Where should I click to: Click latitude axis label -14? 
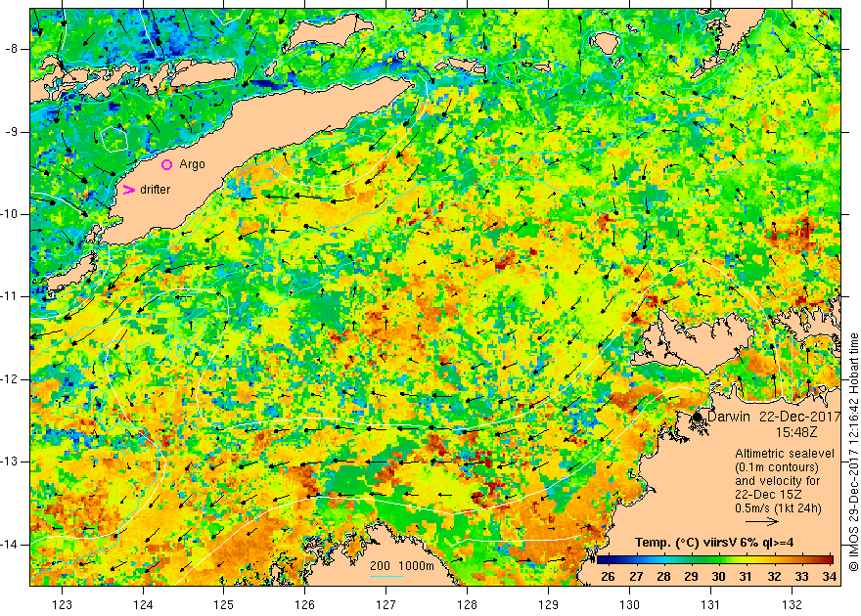(x=9, y=545)
